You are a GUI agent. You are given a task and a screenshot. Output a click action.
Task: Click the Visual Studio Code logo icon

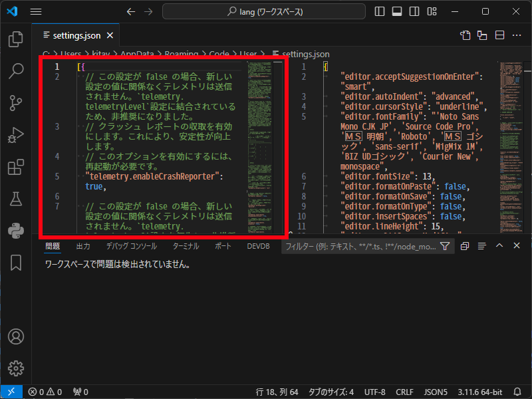click(x=12, y=11)
